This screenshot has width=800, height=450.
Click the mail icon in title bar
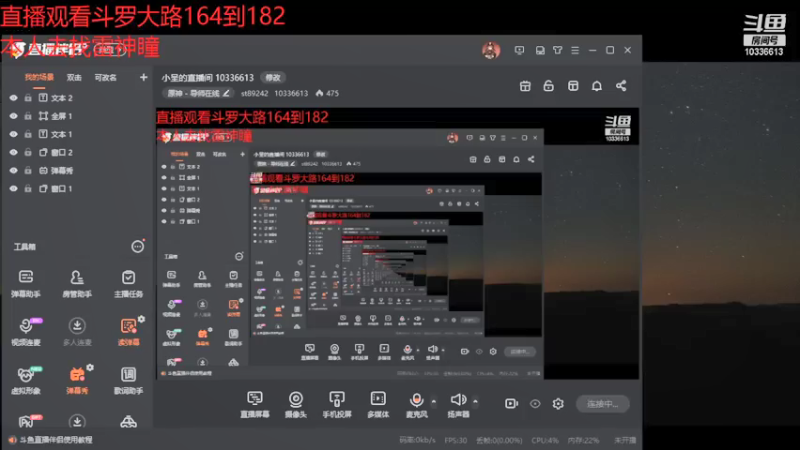(540, 50)
